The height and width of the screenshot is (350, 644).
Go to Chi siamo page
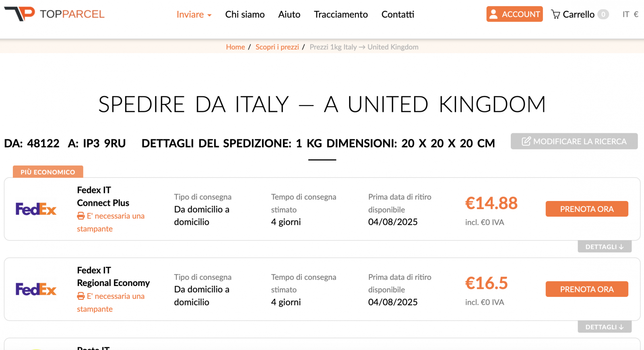point(245,14)
